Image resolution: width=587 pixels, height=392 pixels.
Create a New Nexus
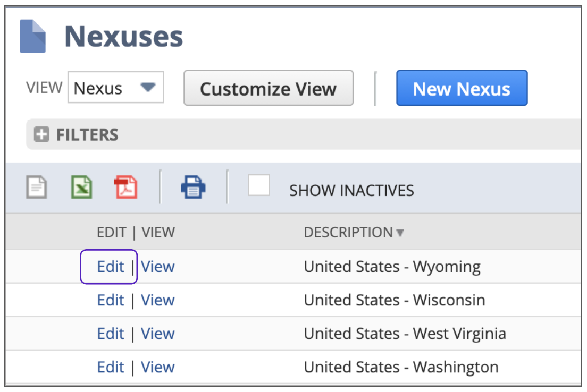pos(461,88)
